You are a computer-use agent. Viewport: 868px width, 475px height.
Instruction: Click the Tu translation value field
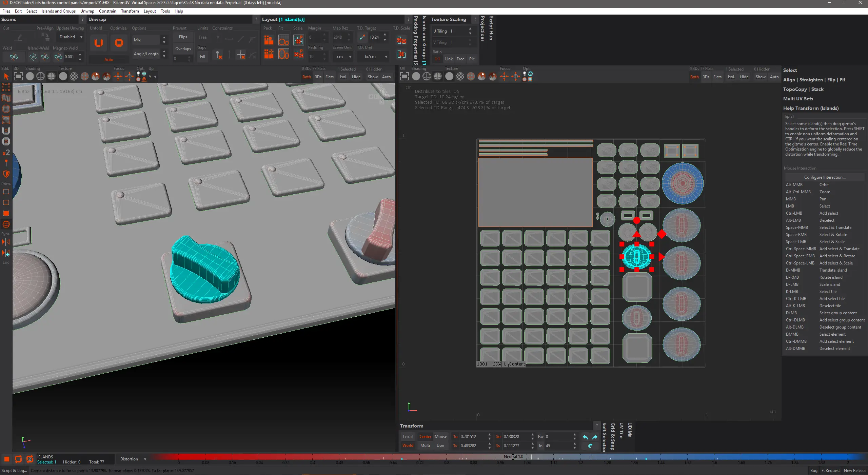click(x=471, y=437)
